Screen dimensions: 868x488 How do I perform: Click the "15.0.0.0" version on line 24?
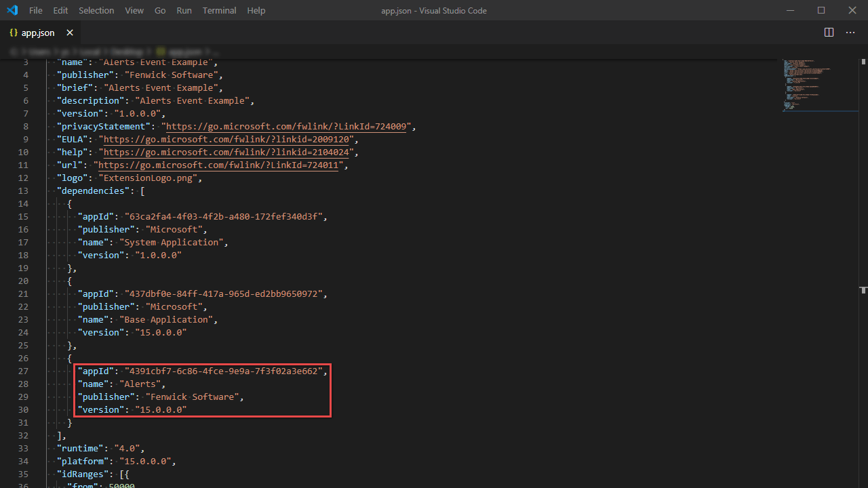click(x=160, y=333)
